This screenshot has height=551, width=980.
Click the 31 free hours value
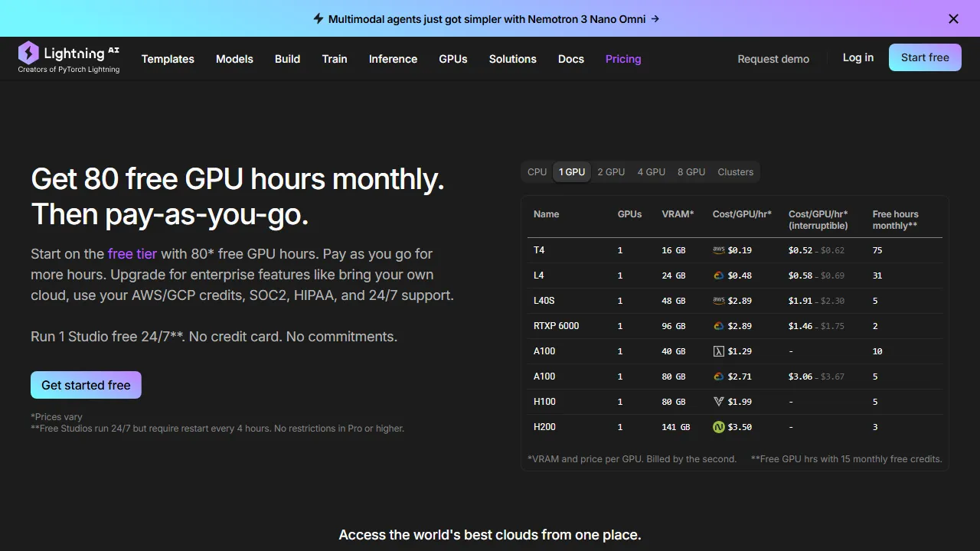pyautogui.click(x=877, y=275)
